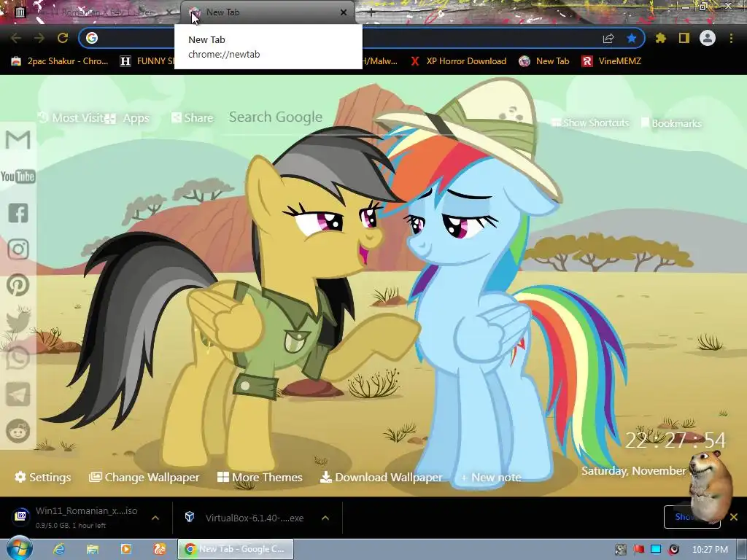747x560 pixels.
Task: Open the WhatsApp sidebar icon
Action: [x=18, y=358]
